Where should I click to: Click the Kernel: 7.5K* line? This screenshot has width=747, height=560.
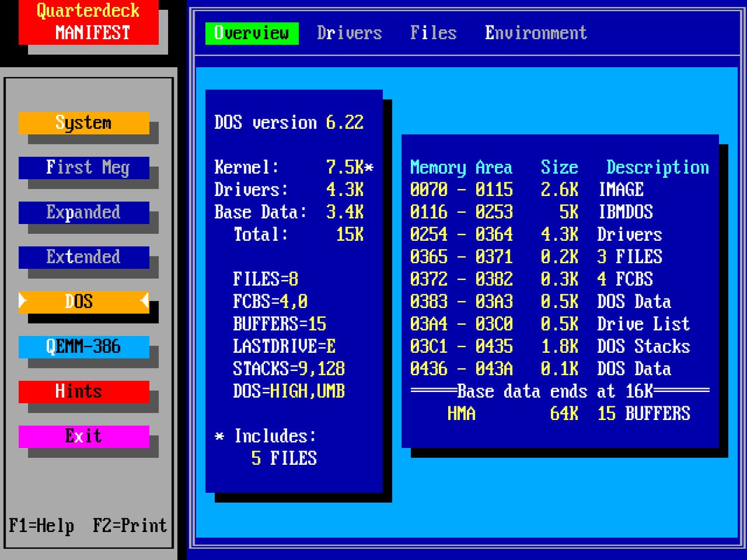[294, 167]
